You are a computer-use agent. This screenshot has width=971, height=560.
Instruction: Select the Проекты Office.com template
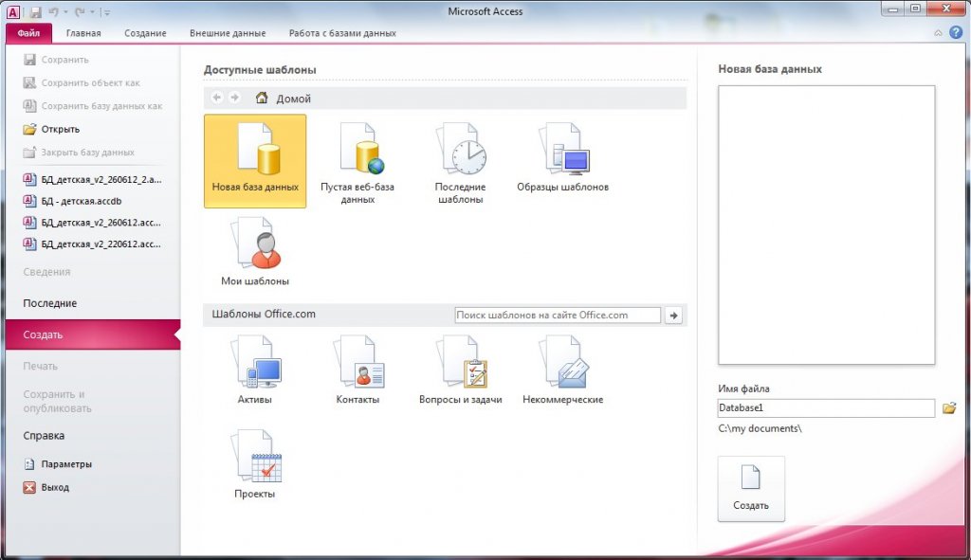tap(254, 464)
